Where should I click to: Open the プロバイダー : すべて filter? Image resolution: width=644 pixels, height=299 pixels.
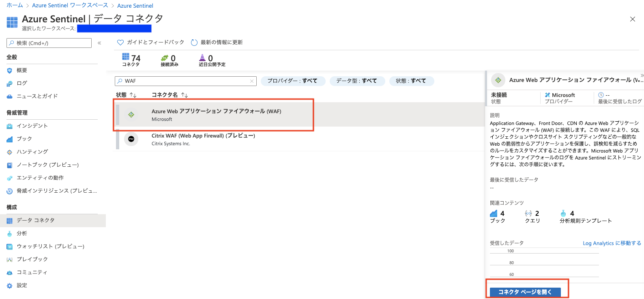click(293, 81)
